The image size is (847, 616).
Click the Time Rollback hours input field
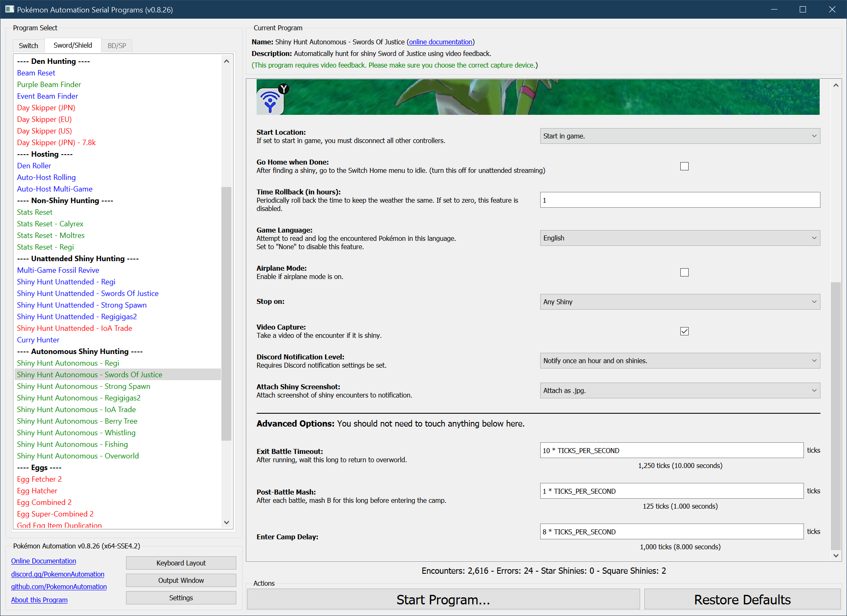(x=680, y=200)
